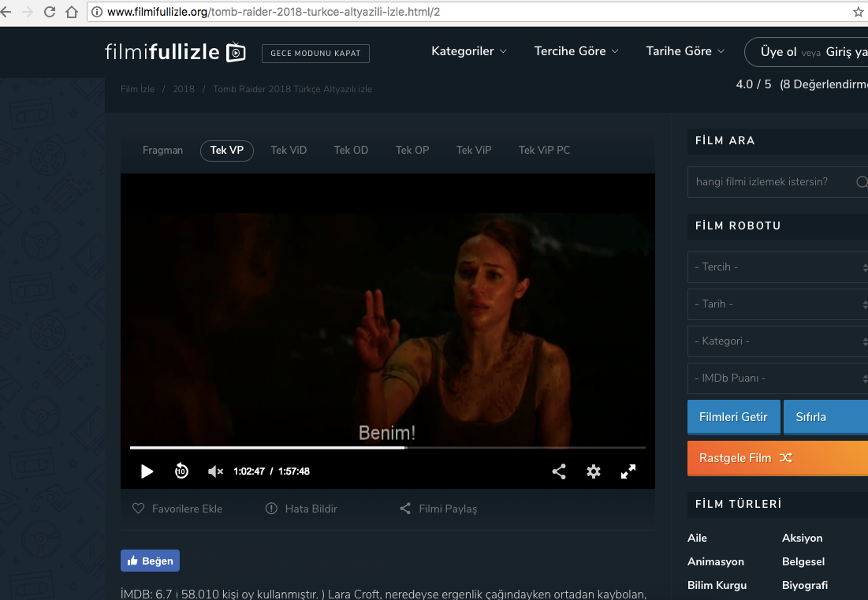Viewport: 868px width, 600px height.
Task: Toggle Gece Modunu Kapat night mode
Action: point(315,54)
